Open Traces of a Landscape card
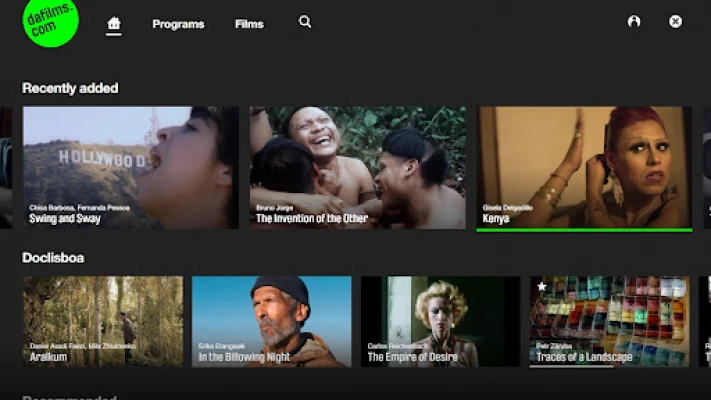Viewport: 711px width, 400px height. 609,322
